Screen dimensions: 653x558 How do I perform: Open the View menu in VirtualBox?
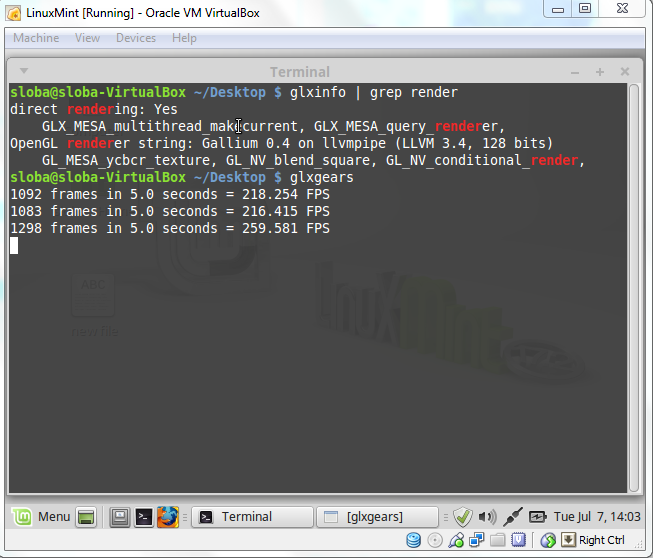[x=87, y=38]
